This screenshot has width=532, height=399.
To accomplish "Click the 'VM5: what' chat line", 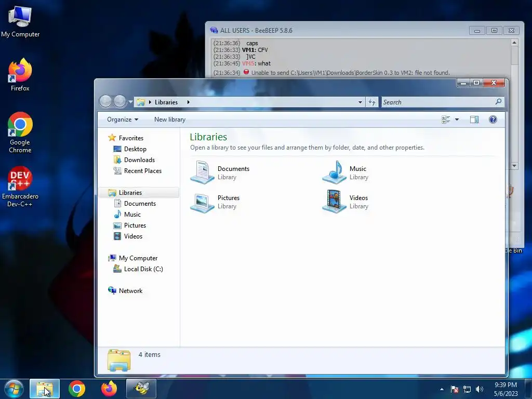I will (256, 63).
